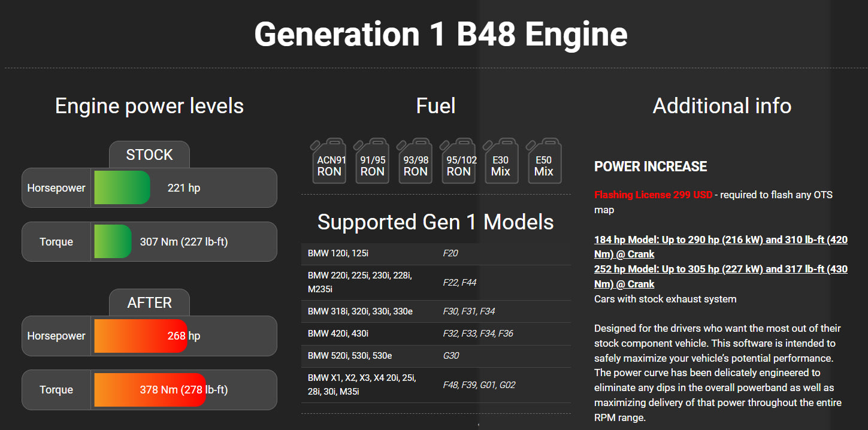This screenshot has height=430, width=868.
Task: Select the BMW X1, X2, X3, X4 row
Action: 435,385
